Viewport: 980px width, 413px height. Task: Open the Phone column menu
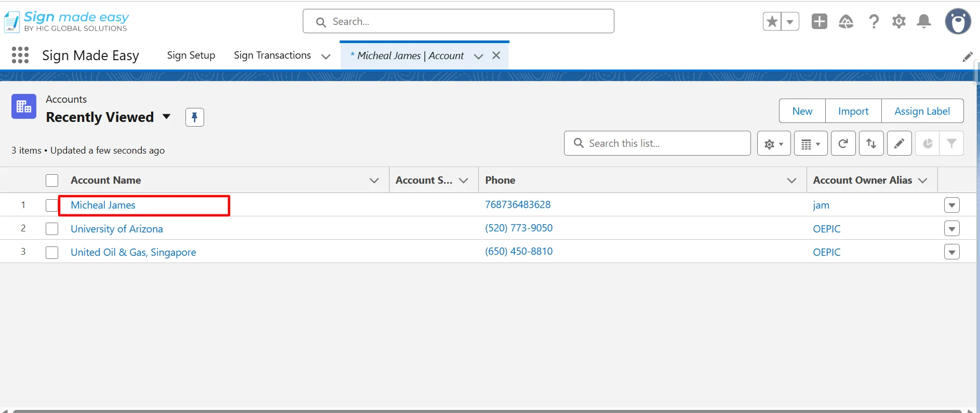point(792,181)
